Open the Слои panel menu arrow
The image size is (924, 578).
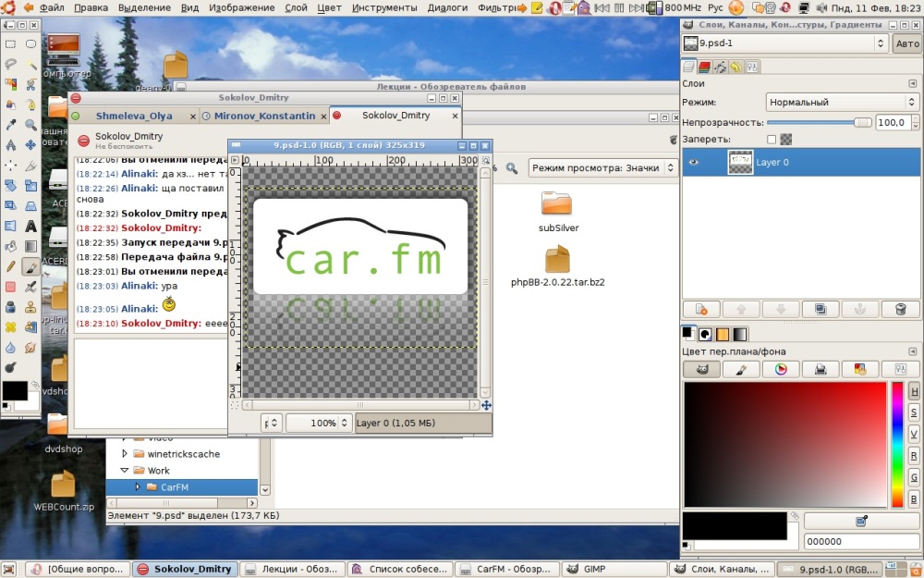pos(913,84)
